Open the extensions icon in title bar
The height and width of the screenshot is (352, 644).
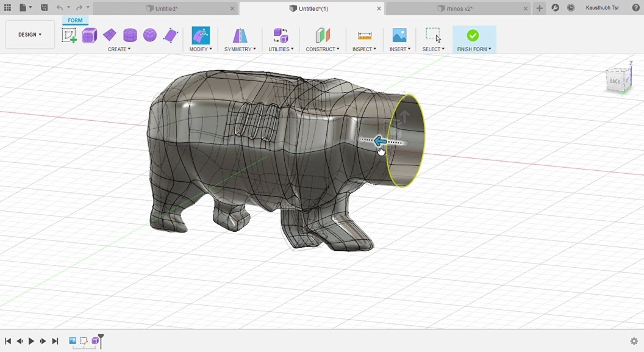[556, 8]
